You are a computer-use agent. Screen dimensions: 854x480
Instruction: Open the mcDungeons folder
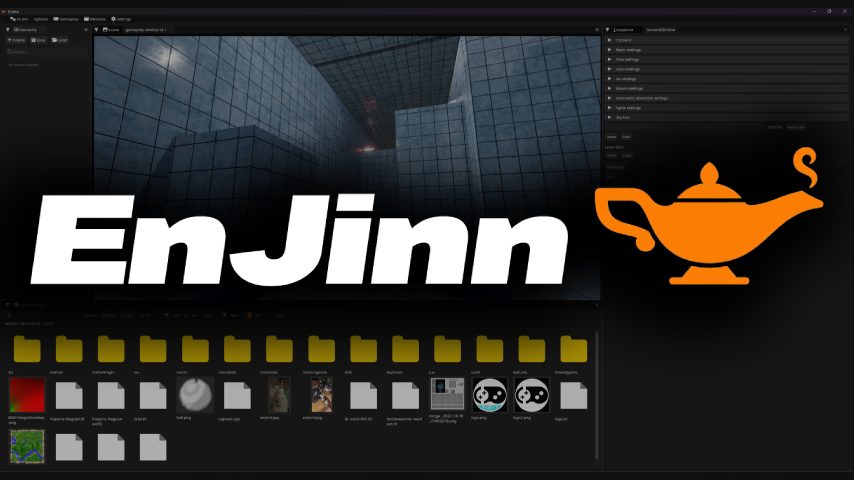pos(321,349)
